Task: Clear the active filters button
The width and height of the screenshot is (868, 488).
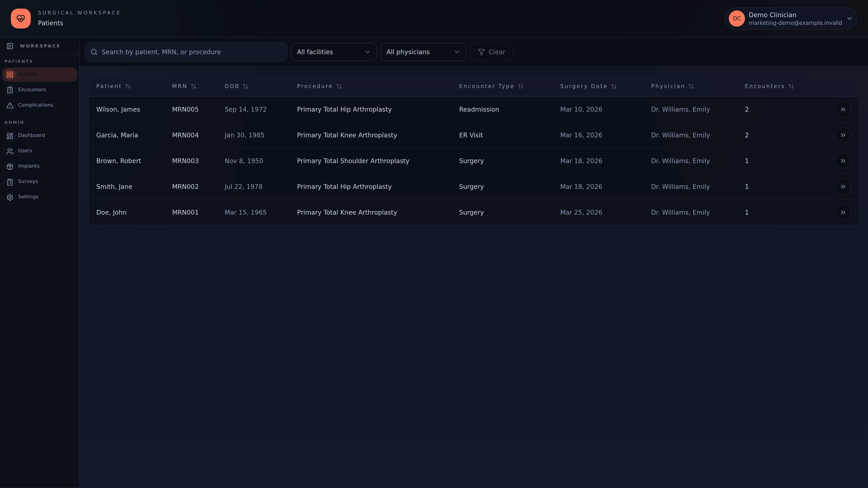Action: 491,52
